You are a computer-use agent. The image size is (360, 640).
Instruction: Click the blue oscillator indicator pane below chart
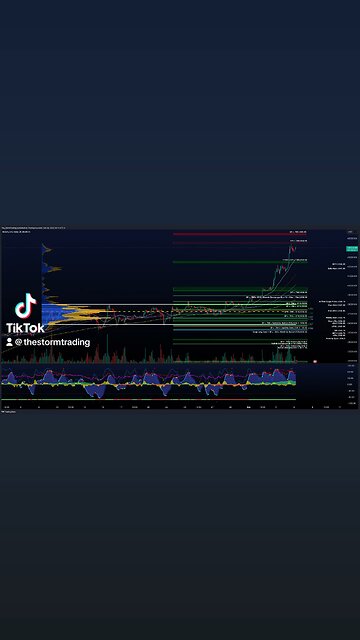click(149, 384)
